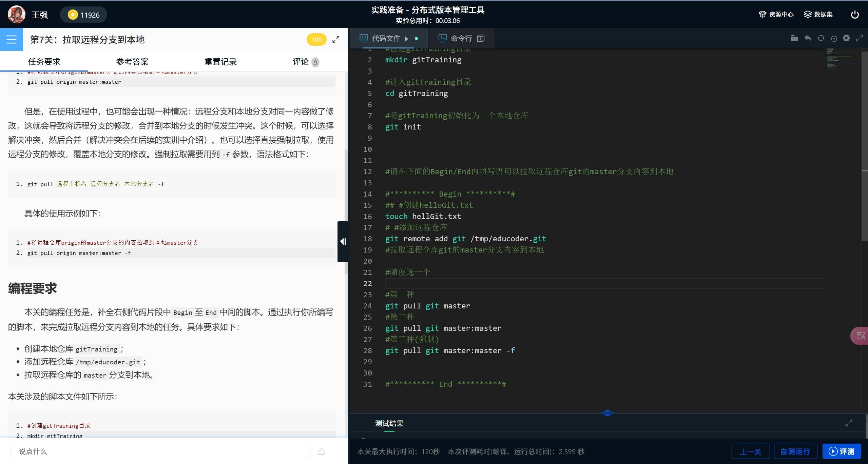Viewport: 868px width, 464px height.
Task: Click the '#********** Begin' marker line
Action: [x=450, y=194]
